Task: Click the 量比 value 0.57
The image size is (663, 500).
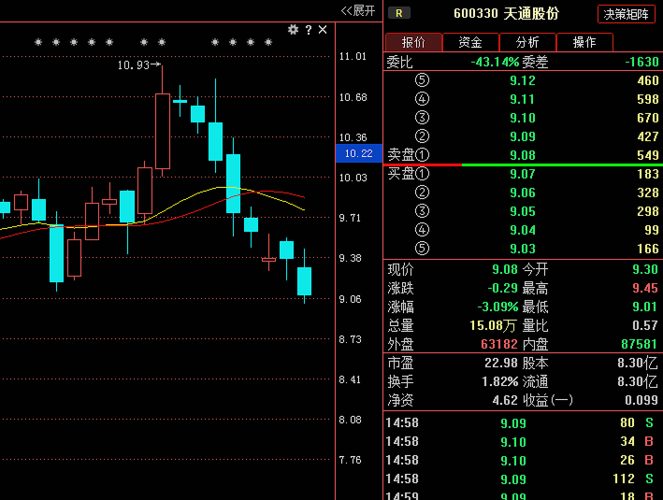Action: coord(645,325)
